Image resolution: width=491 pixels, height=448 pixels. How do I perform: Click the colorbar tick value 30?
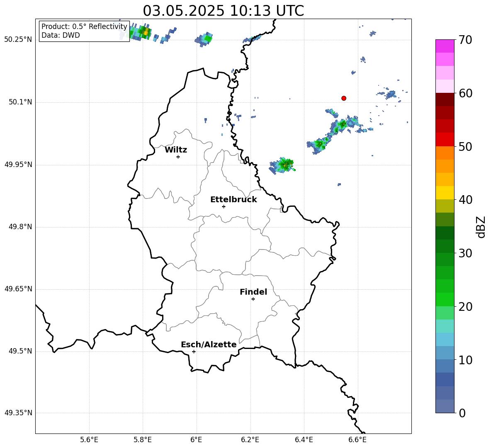466,253
